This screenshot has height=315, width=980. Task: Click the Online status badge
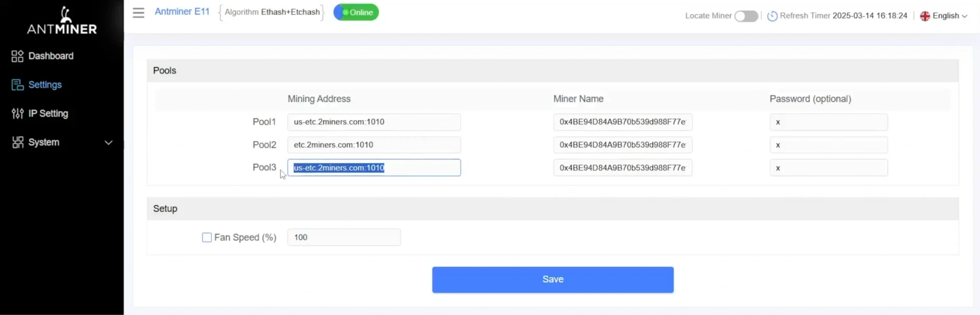click(x=356, y=12)
